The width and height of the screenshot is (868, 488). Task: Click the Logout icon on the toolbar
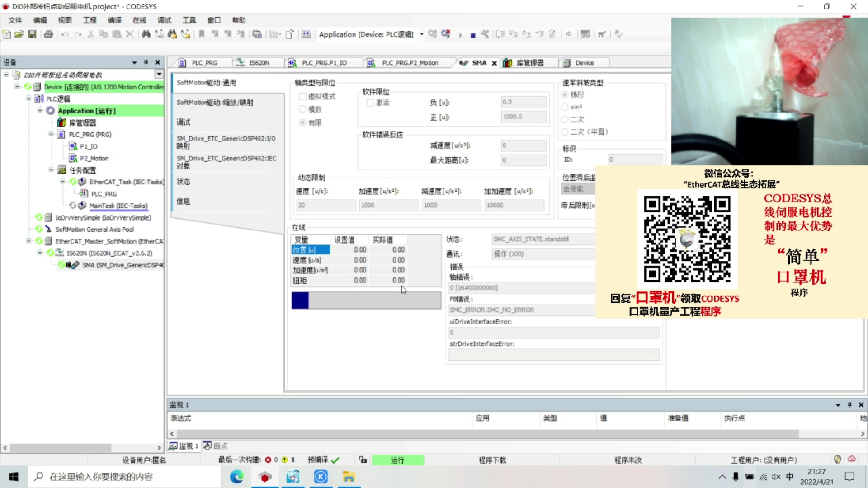pos(446,34)
